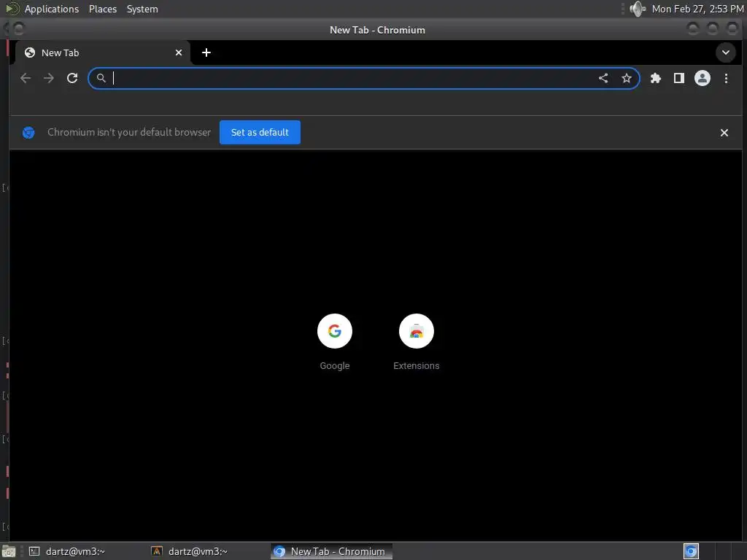Share this page icon in address bar

pos(603,78)
